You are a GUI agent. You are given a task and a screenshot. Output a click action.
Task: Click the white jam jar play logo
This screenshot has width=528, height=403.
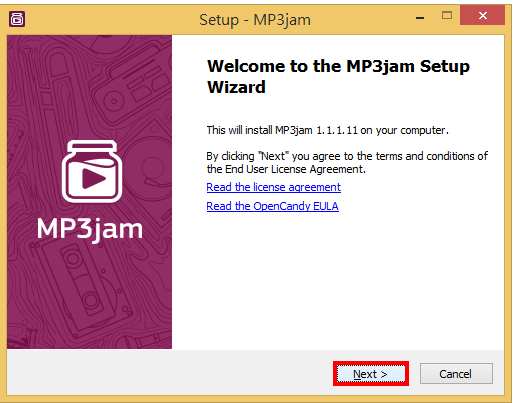pyautogui.click(x=92, y=171)
